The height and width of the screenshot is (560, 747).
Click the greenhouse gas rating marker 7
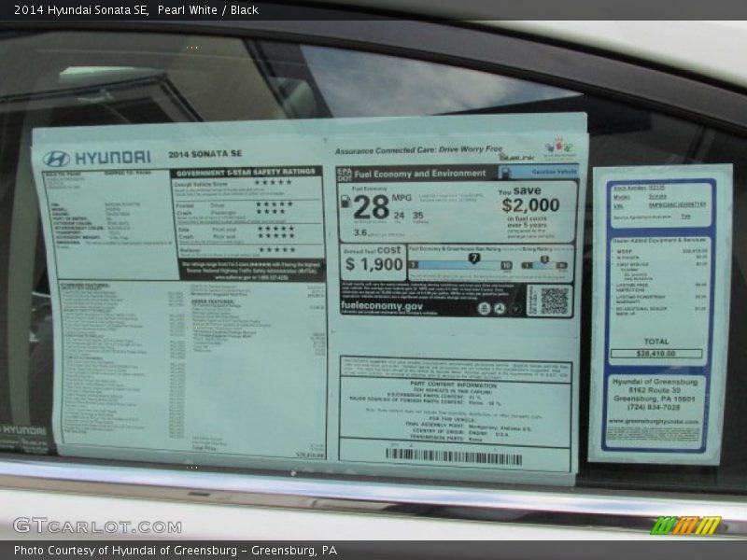click(x=473, y=258)
